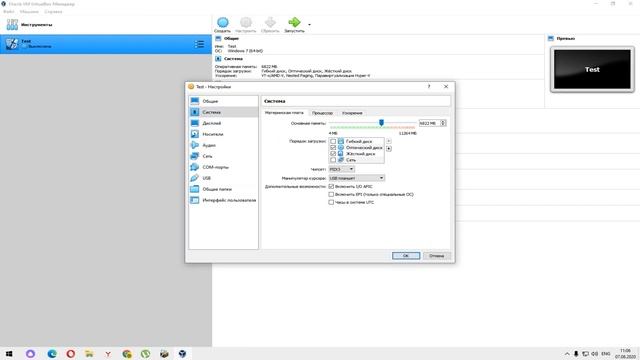
Task: Open the Манипулятор курсора dropdown
Action: pos(357,178)
